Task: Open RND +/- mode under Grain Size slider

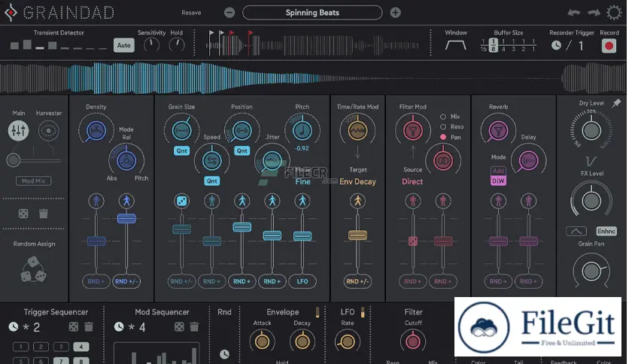Action: (x=181, y=281)
